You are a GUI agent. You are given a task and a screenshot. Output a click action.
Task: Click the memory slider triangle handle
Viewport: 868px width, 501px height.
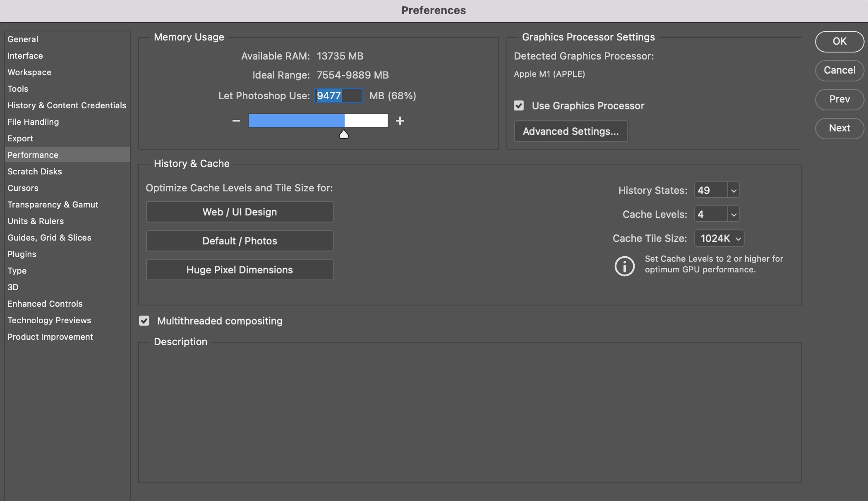click(344, 134)
